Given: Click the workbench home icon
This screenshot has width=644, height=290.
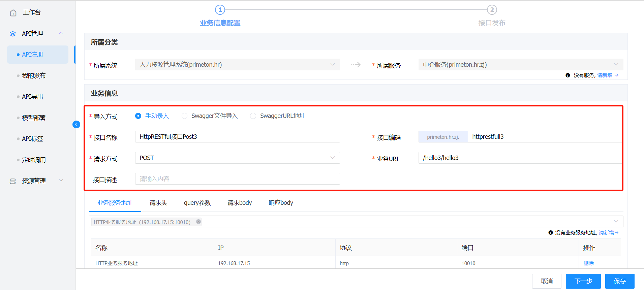Looking at the screenshot, I should click(x=13, y=13).
